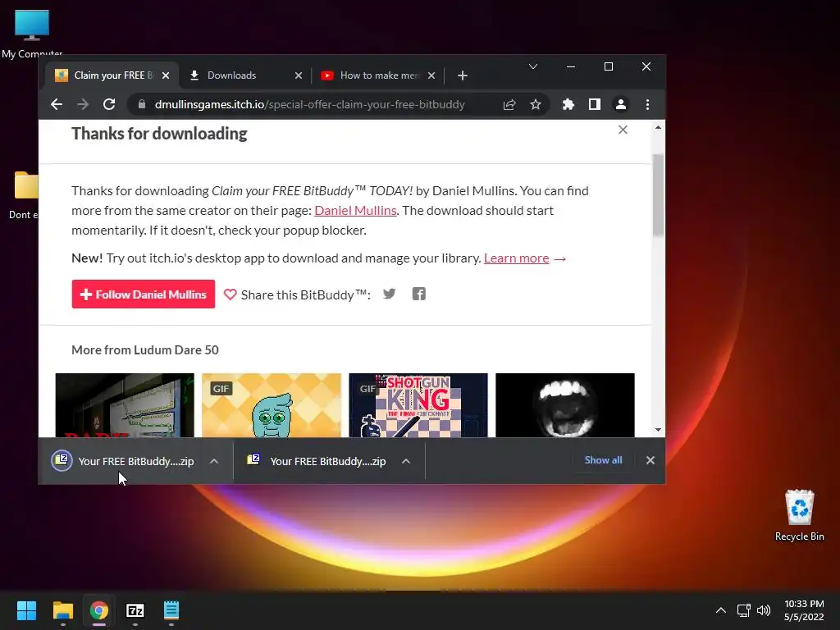This screenshot has height=630, width=840.
Task: Select the My Computer desktop icon
Action: click(32, 33)
